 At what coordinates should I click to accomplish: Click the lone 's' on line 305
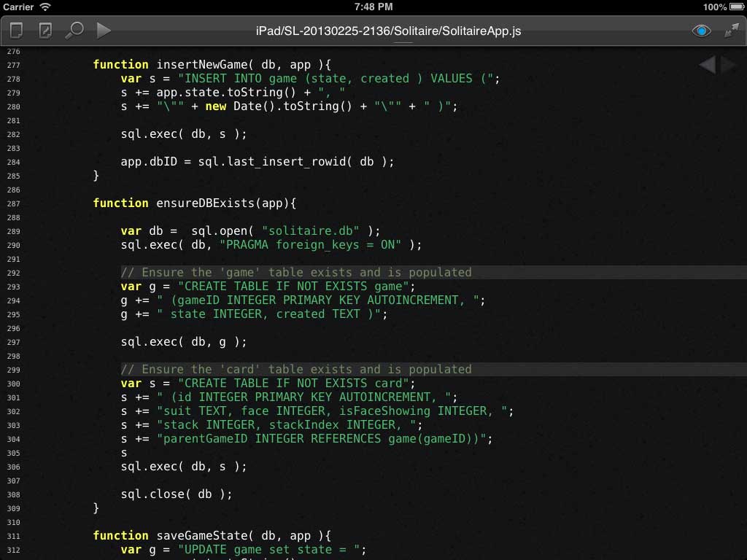pos(124,453)
